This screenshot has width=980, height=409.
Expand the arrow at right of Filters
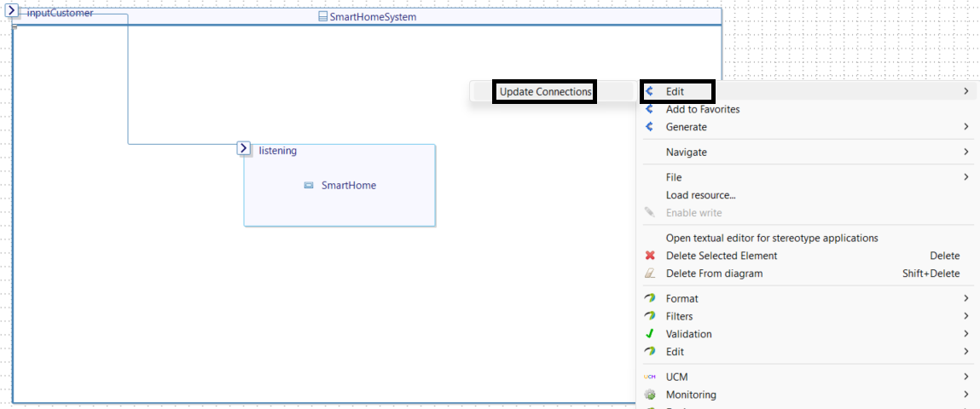[x=966, y=316]
